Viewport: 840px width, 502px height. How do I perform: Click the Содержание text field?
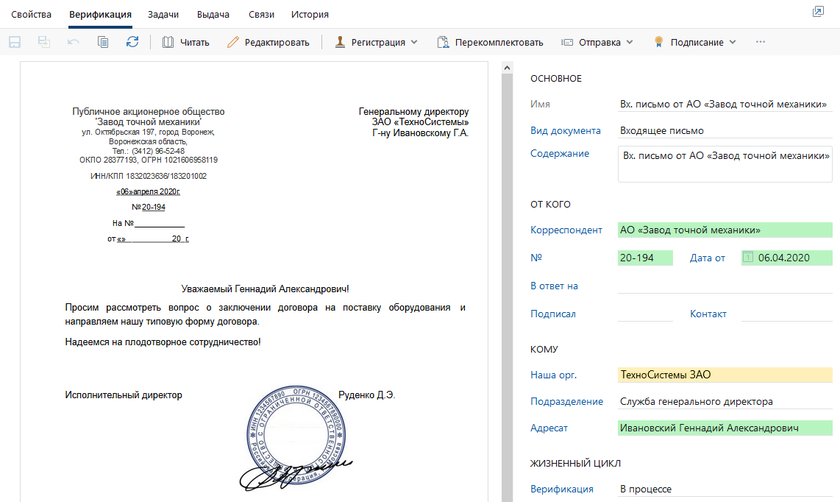tap(724, 164)
